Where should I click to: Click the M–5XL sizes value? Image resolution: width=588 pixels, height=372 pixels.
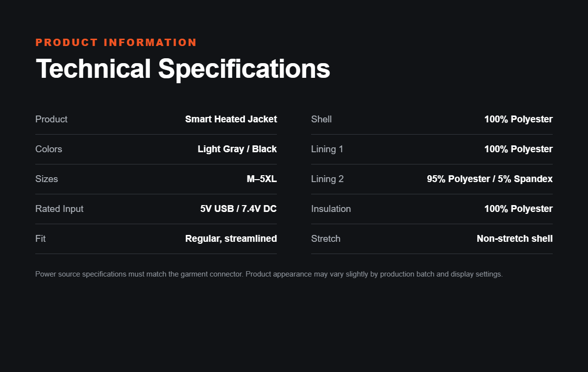pyautogui.click(x=262, y=179)
